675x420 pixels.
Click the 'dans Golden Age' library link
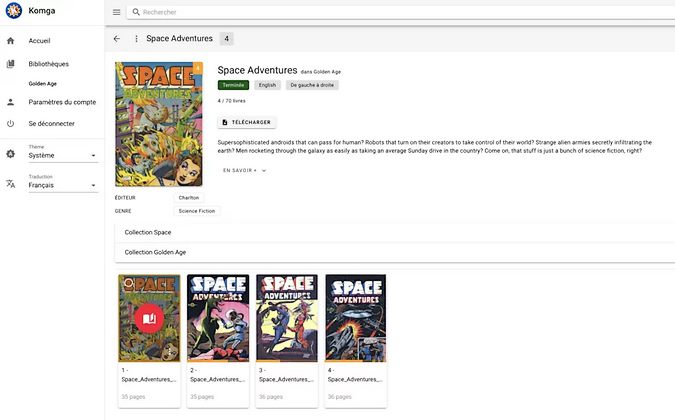coord(321,72)
